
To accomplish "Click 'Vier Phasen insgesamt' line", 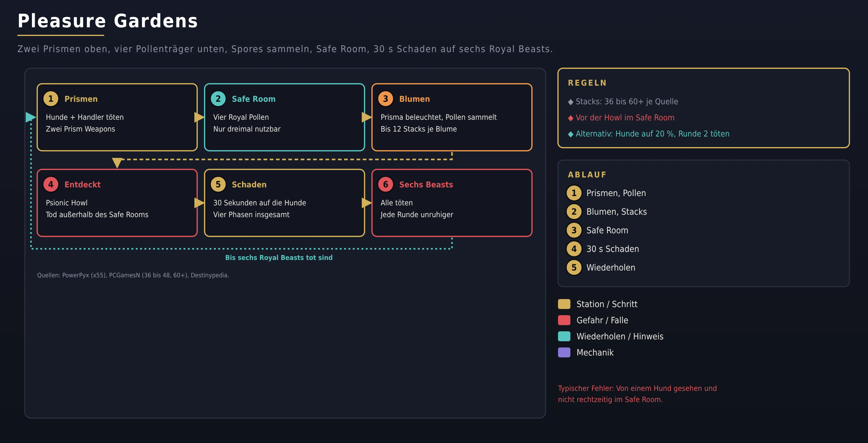I will click(251, 215).
